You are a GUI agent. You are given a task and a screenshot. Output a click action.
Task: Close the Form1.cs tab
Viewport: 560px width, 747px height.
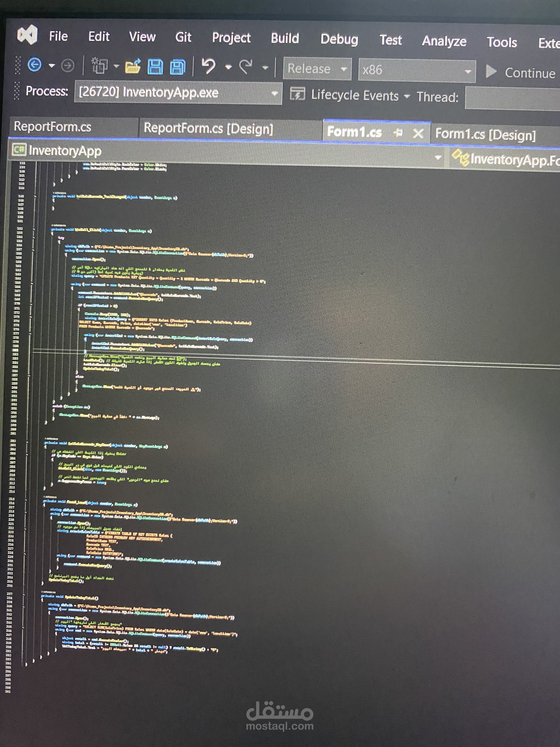coord(418,134)
